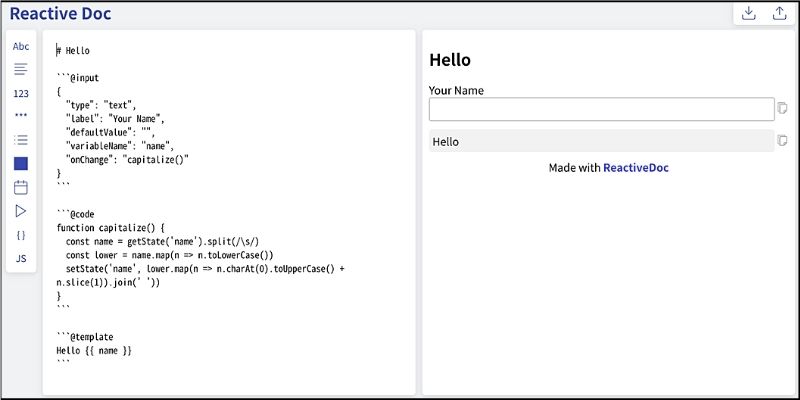800x400 pixels.
Task: Click the Reactive Doc title
Action: tap(60, 14)
